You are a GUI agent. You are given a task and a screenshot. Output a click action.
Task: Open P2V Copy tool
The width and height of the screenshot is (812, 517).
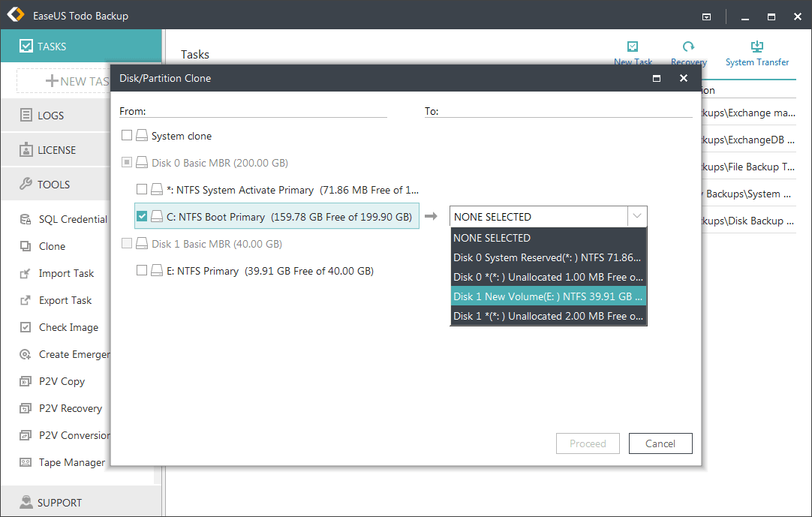(60, 380)
